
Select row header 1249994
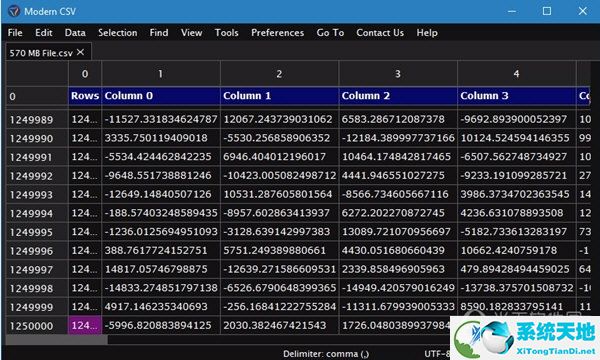(x=37, y=213)
